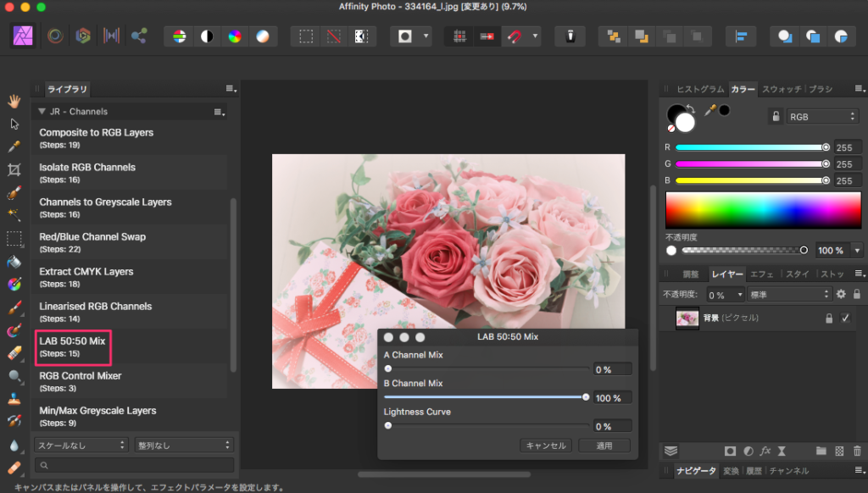This screenshot has width=868, height=493.
Task: Toggle the snapping magnet icon
Action: [515, 36]
